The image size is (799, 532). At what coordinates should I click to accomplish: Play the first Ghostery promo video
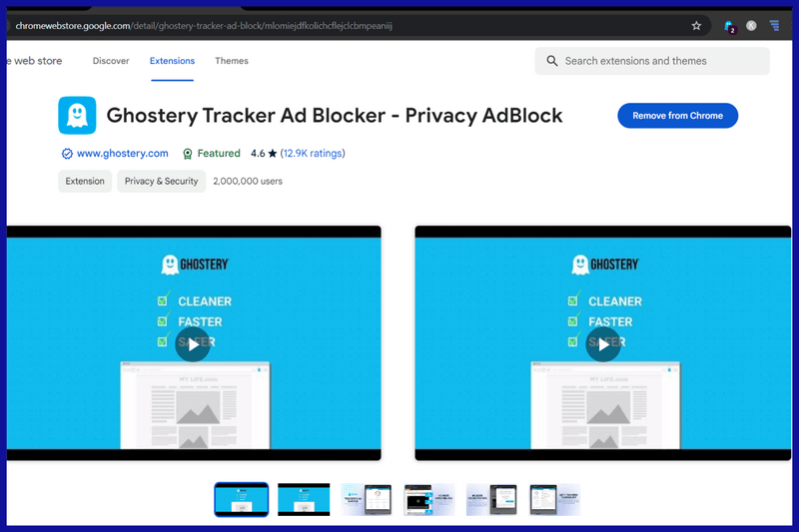(x=193, y=344)
